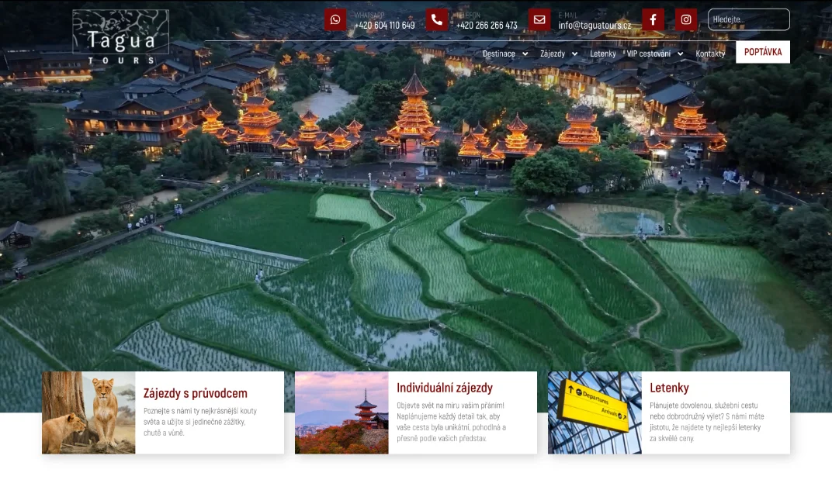Image resolution: width=832 pixels, height=504 pixels.
Task: Click the lioness thumbnail image
Action: pos(88,413)
